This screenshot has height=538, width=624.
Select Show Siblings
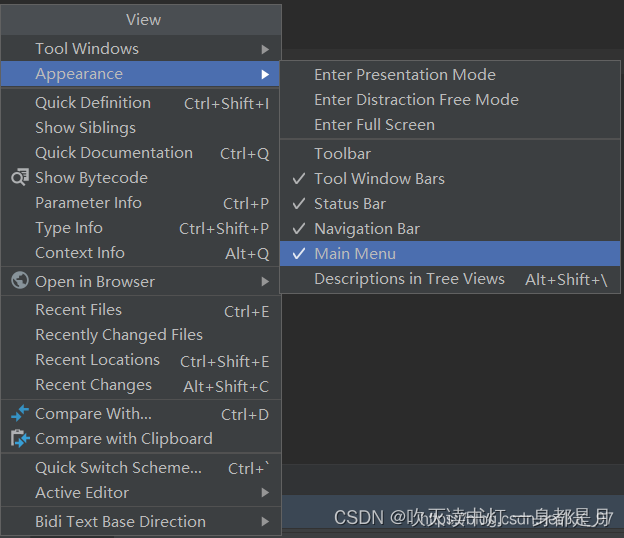pyautogui.click(x=141, y=128)
